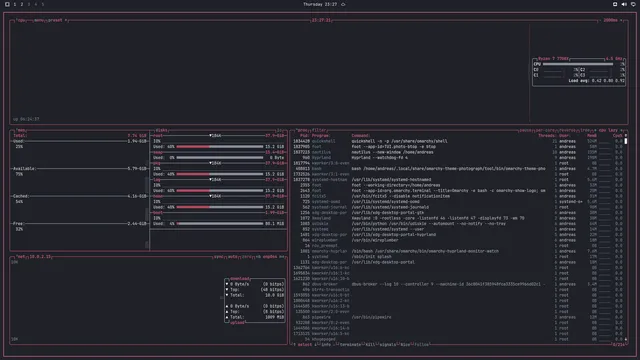Select the wireplumber process row
Screen dimensions: 640x360
pos(457,240)
